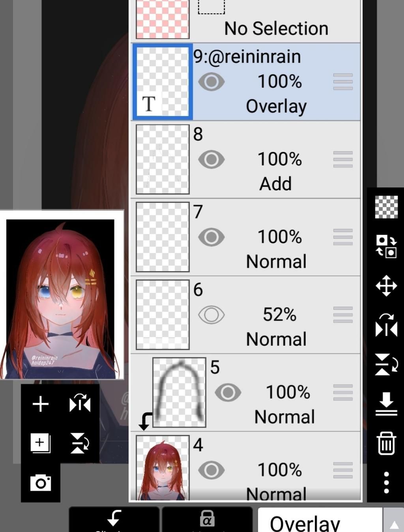Image resolution: width=404 pixels, height=532 pixels.
Task: Hide layer 4 with eye icon
Action: (211, 470)
